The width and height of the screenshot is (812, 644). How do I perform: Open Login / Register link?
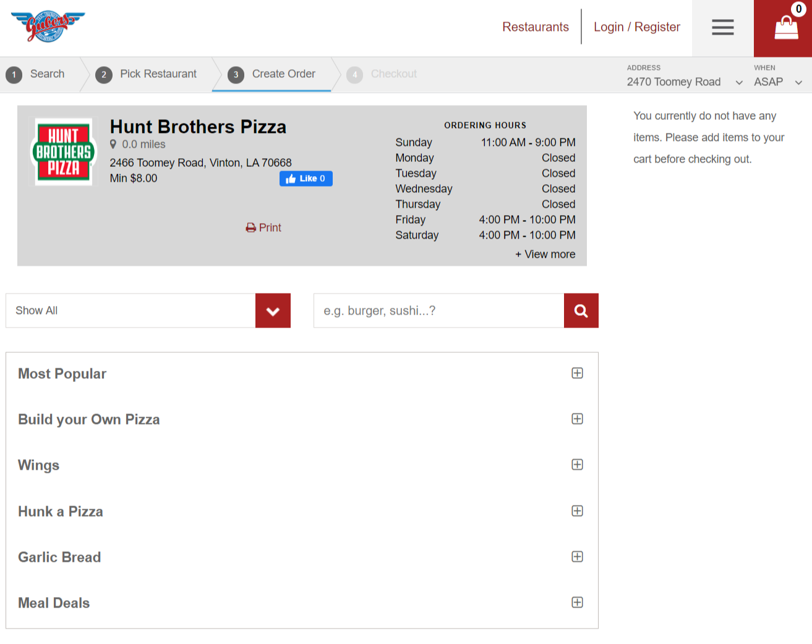[637, 27]
